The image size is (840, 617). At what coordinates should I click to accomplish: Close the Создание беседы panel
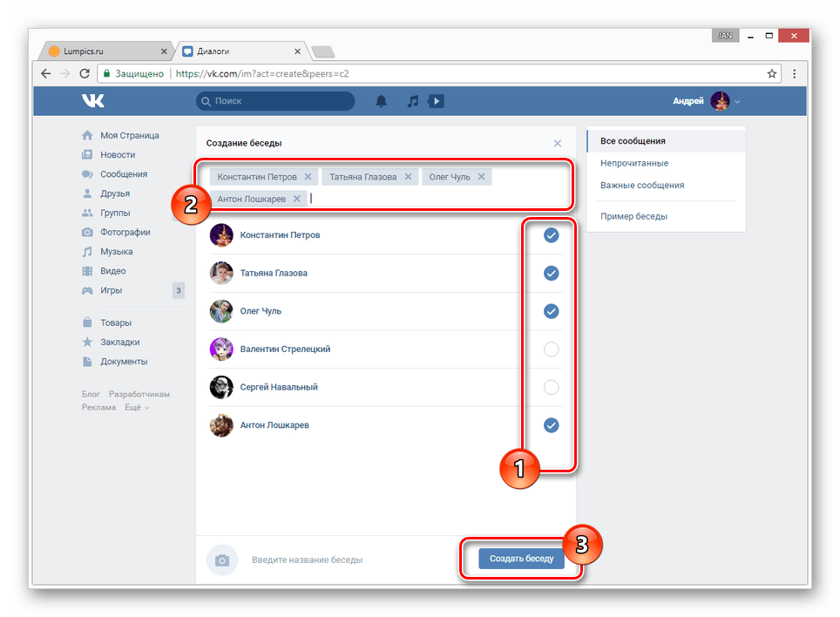(558, 143)
